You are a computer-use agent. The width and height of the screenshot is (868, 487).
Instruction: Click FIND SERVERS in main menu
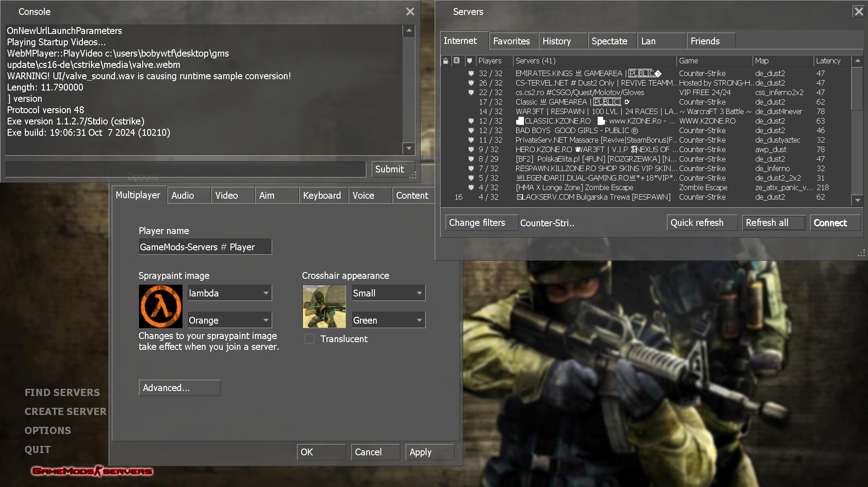[62, 392]
